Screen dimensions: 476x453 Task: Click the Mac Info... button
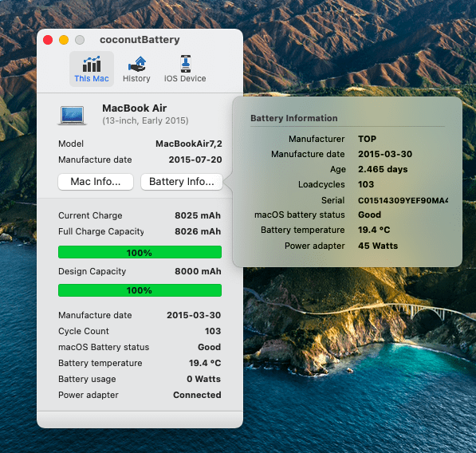pyautogui.click(x=96, y=182)
